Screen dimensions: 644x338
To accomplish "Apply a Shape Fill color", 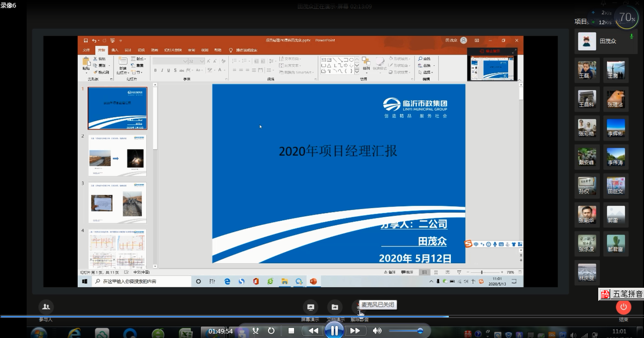I will (x=400, y=59).
